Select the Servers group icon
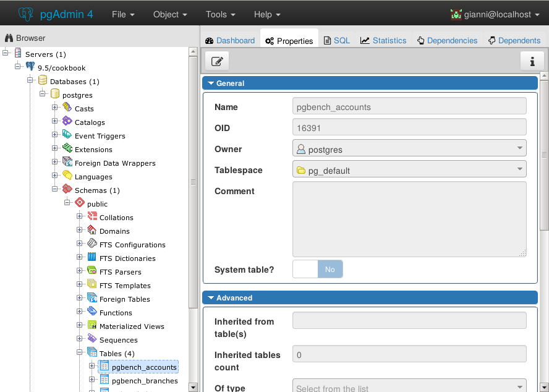 coord(18,53)
